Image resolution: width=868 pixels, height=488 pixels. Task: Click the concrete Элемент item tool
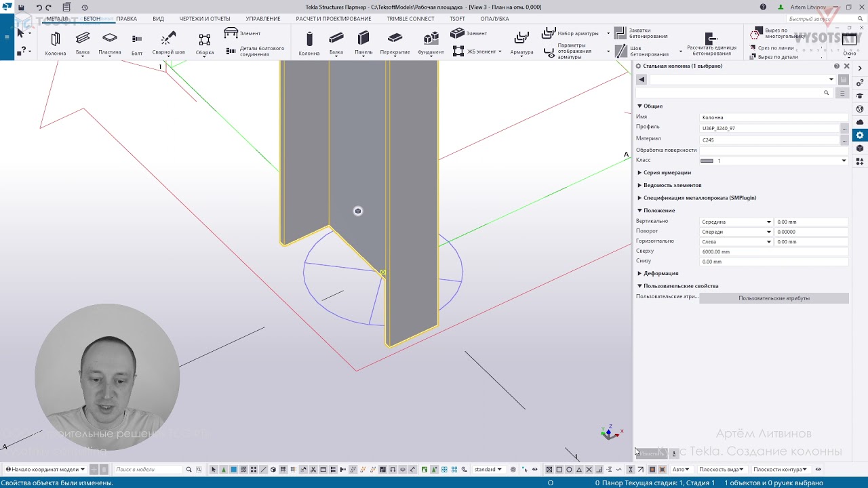[x=469, y=33]
